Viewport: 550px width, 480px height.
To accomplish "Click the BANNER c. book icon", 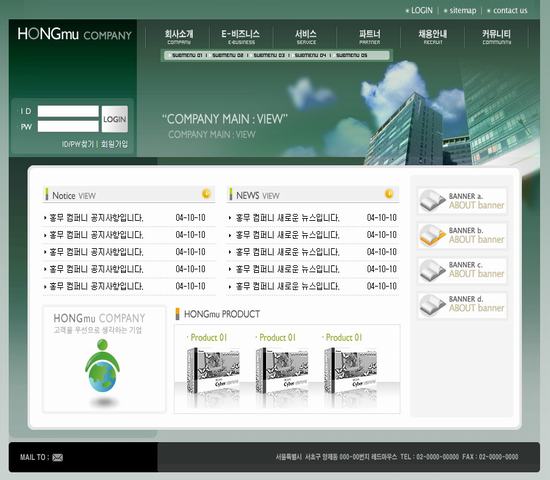I will coord(432,269).
